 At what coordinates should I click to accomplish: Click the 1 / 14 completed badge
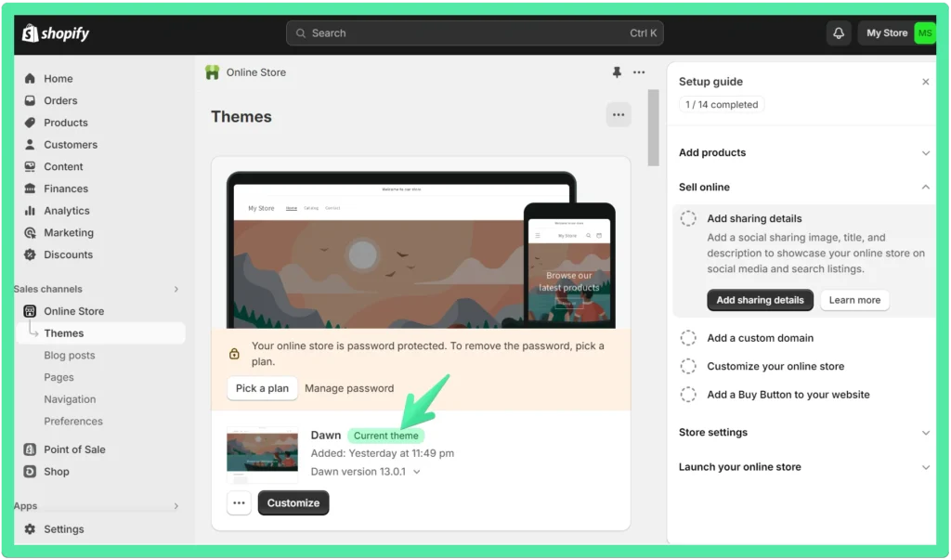tap(722, 104)
